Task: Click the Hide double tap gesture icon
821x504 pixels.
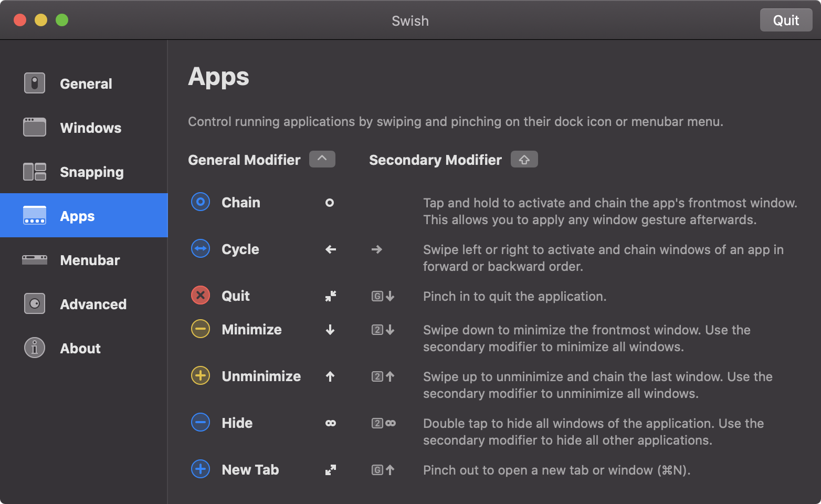Action: click(330, 423)
